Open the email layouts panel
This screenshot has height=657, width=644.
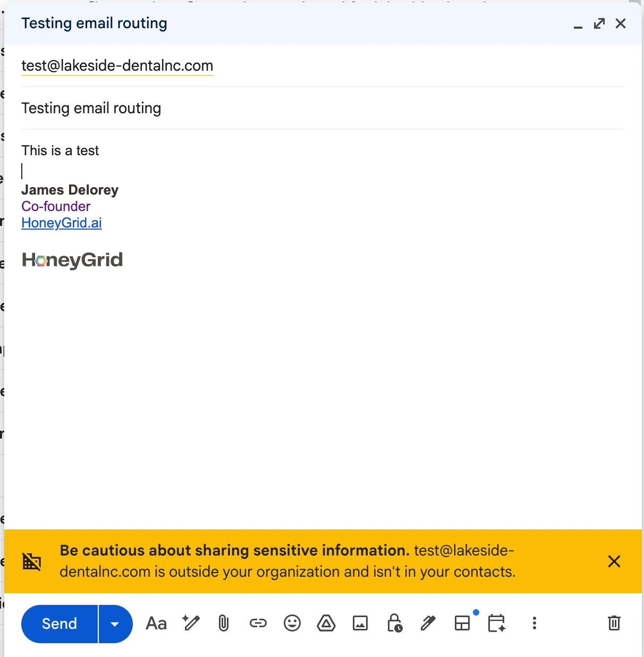click(x=462, y=624)
